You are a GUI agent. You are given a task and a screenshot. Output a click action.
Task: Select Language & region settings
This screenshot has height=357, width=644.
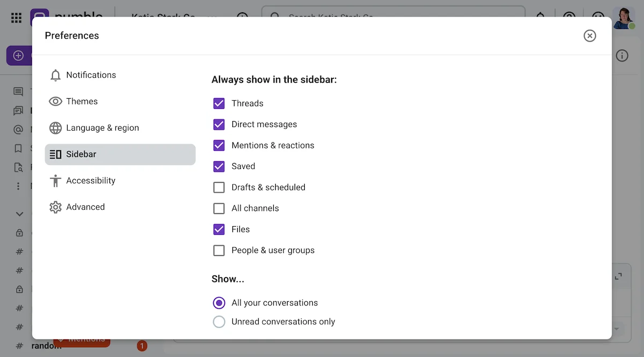click(x=102, y=128)
